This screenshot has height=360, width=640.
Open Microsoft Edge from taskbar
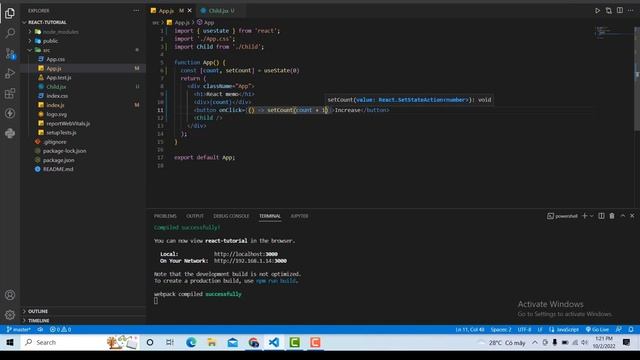coord(191,342)
